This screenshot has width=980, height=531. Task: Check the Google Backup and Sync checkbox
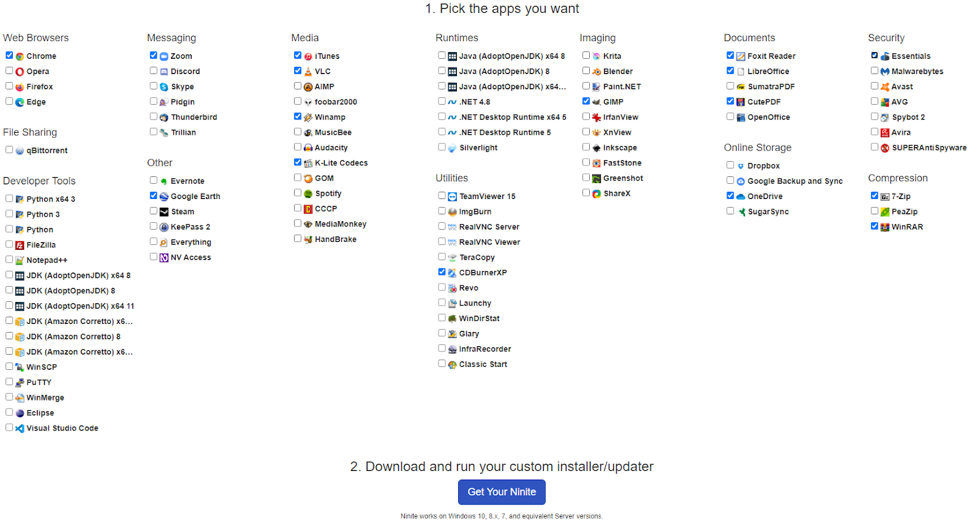tap(730, 180)
